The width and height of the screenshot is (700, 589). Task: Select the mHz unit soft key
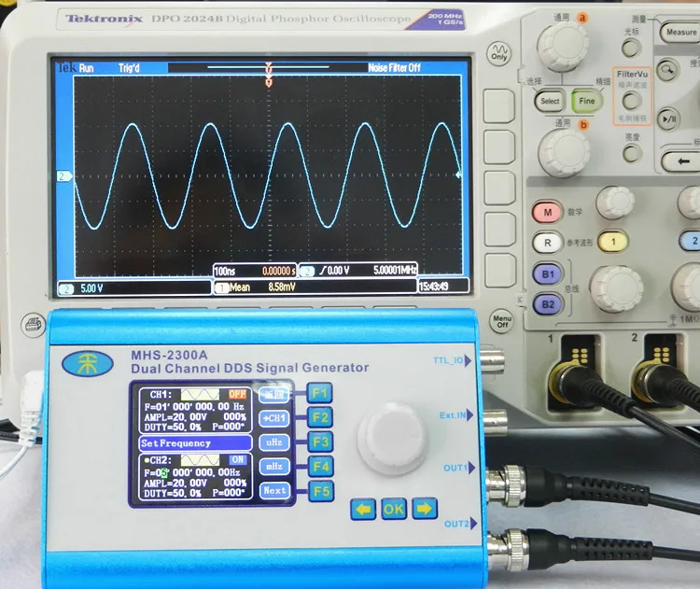(x=274, y=467)
